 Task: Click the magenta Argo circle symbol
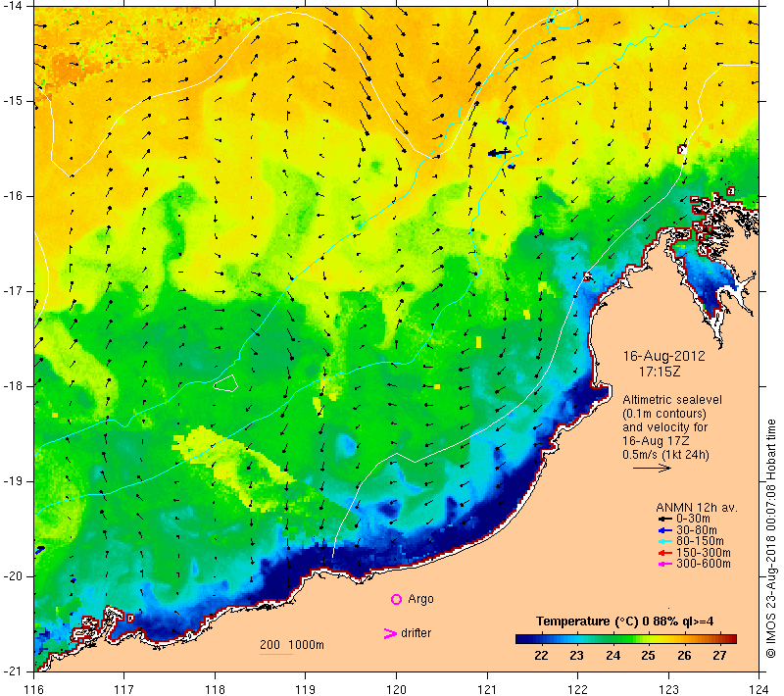pos(396,599)
